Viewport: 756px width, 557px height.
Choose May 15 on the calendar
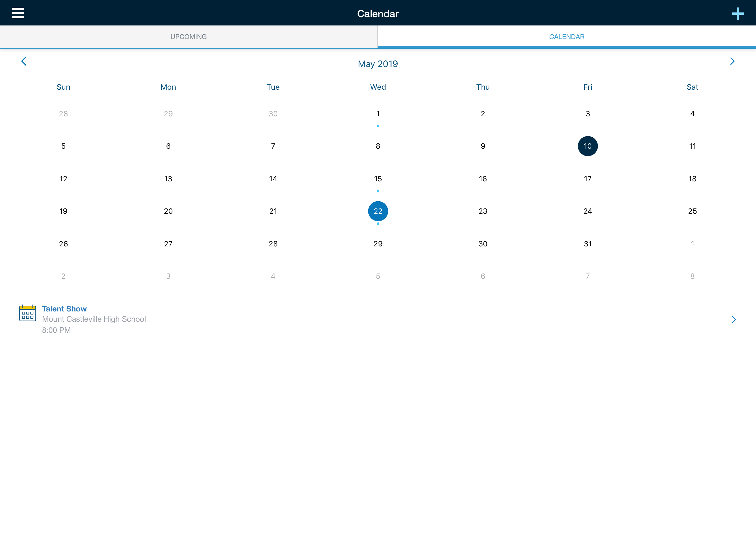378,179
